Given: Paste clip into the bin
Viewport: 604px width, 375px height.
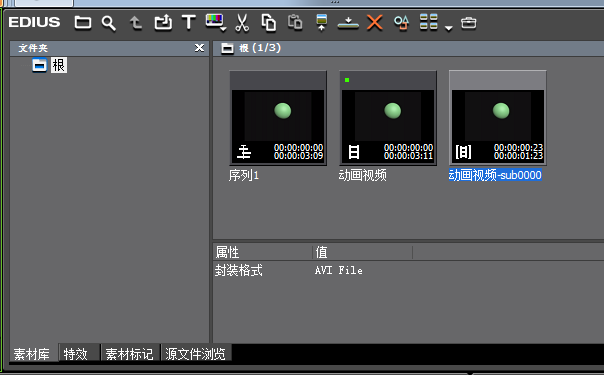Looking at the screenshot, I should pos(295,22).
